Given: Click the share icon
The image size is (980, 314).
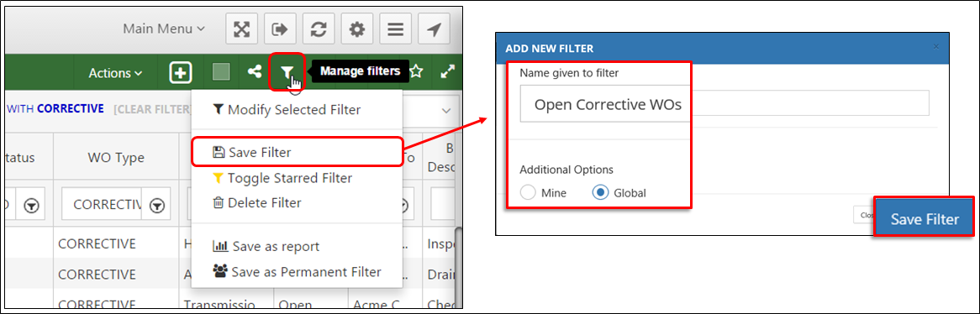Looking at the screenshot, I should pos(254,72).
